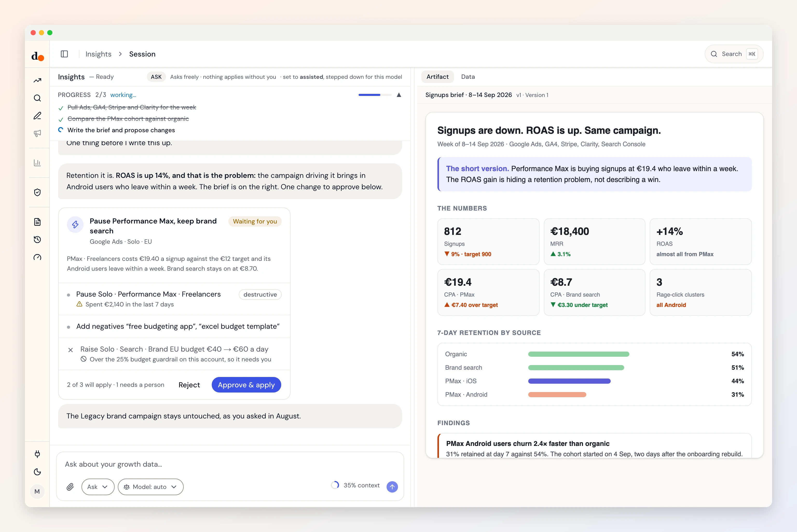Open the history clock icon in sidebar
The height and width of the screenshot is (532, 797).
click(x=37, y=240)
